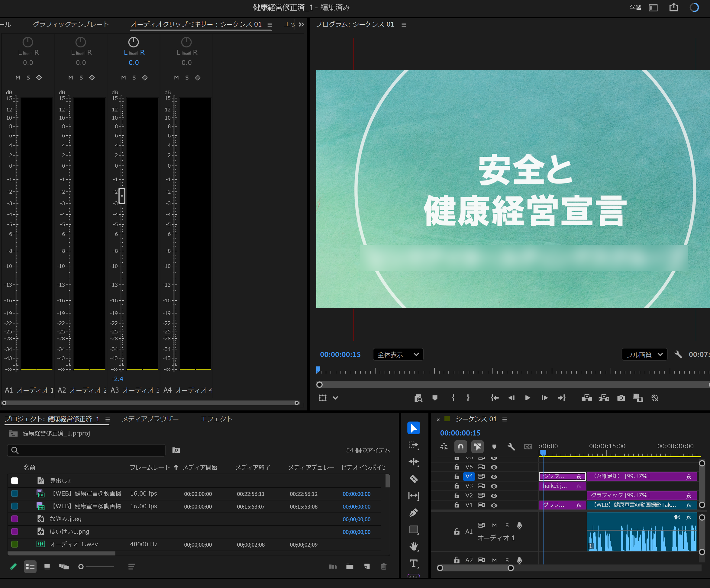This screenshot has width=710, height=588.
Task: Open the フル画質 playback resolution dropdown
Action: [x=644, y=355]
